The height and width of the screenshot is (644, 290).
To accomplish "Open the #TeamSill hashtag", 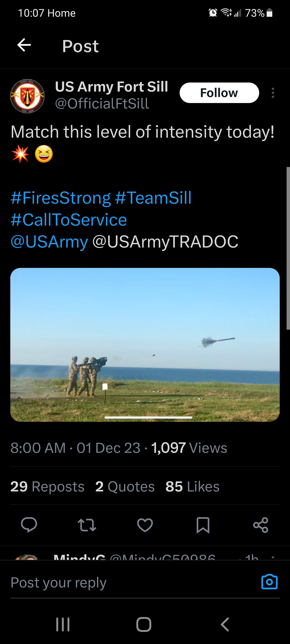I will pos(153,198).
